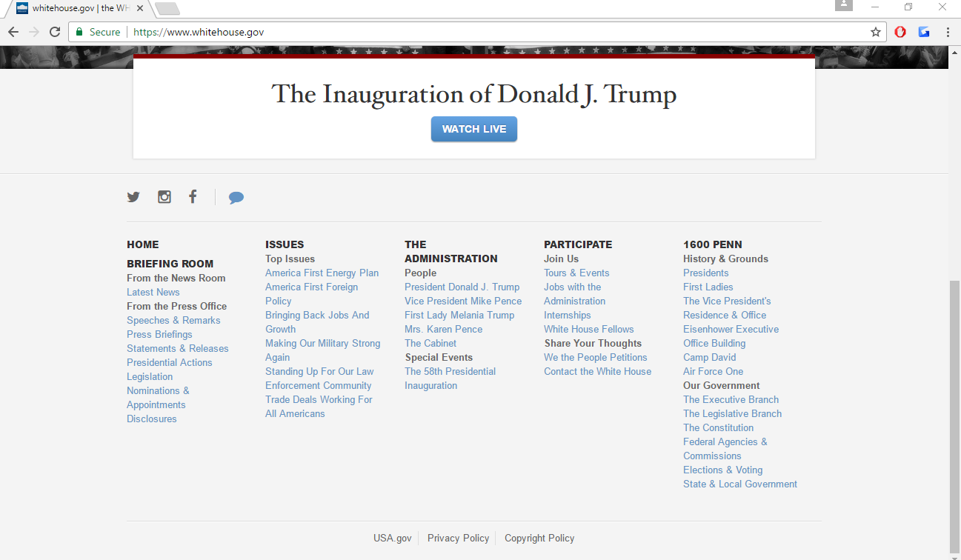The image size is (961, 560).
Task: Go back using the browser back arrow
Action: tap(13, 32)
